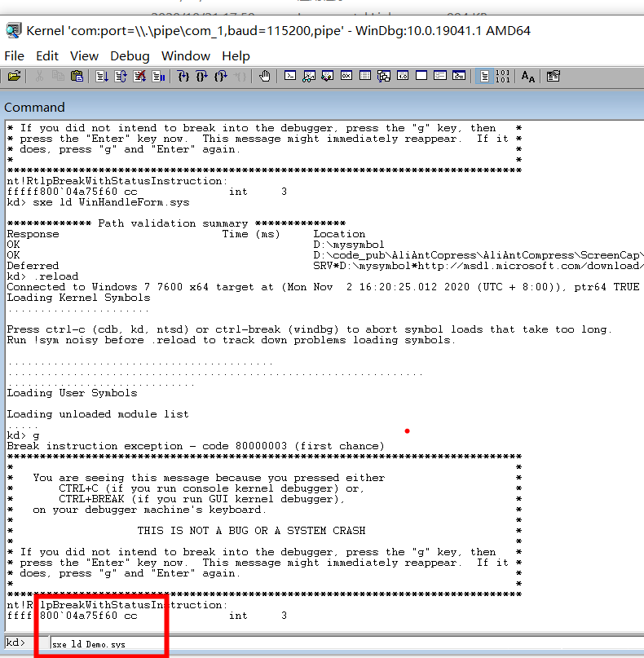Click the Step Over braces icon
The height and width of the screenshot is (658, 644).
(x=202, y=76)
